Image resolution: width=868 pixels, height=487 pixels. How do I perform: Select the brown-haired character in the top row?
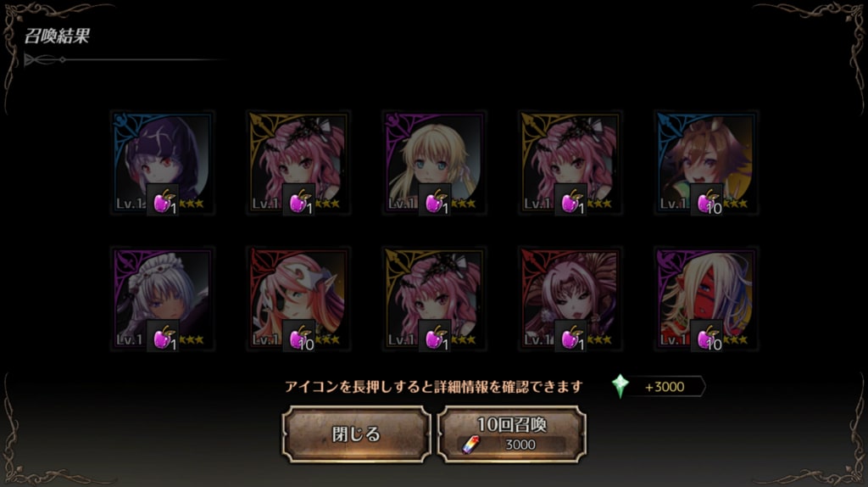click(706, 163)
